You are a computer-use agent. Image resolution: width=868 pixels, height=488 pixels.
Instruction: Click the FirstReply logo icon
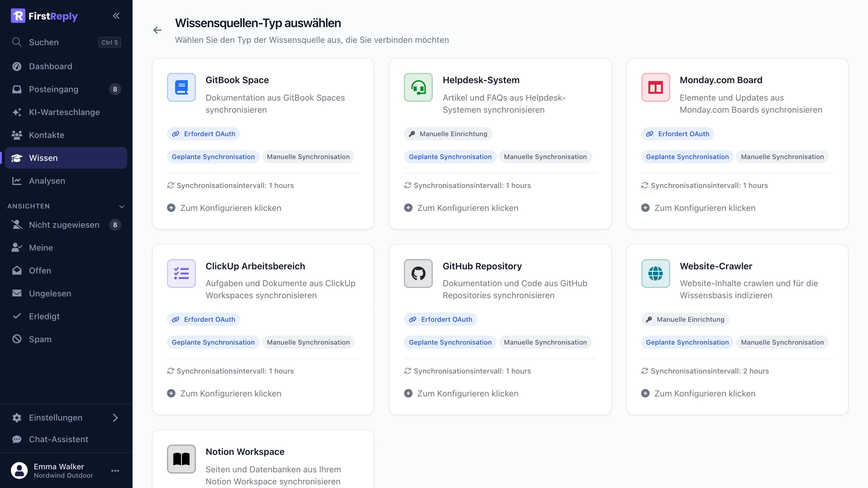pyautogui.click(x=18, y=16)
